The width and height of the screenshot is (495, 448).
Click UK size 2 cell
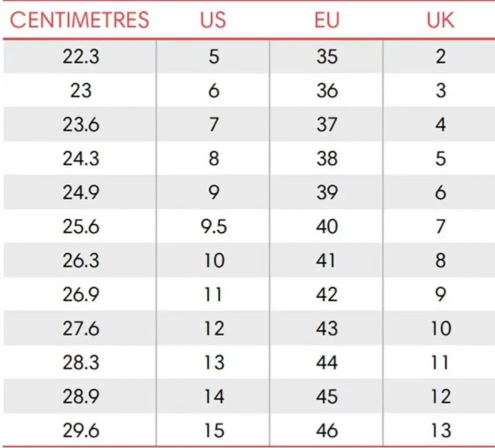pyautogui.click(x=440, y=57)
